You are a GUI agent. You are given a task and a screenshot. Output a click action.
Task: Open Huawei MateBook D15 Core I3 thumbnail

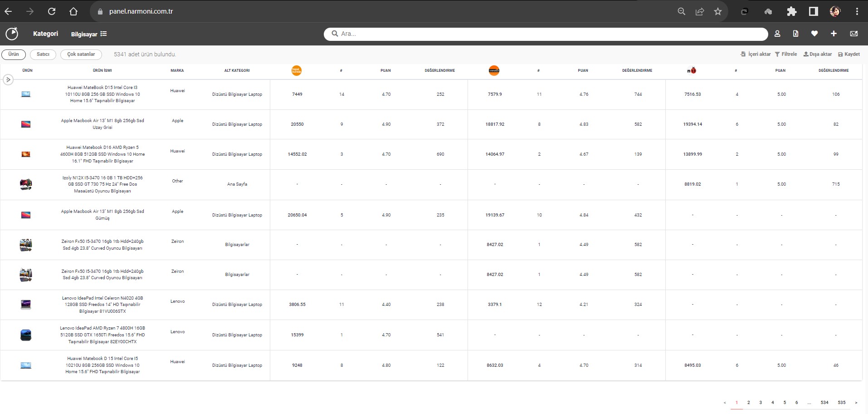26,94
